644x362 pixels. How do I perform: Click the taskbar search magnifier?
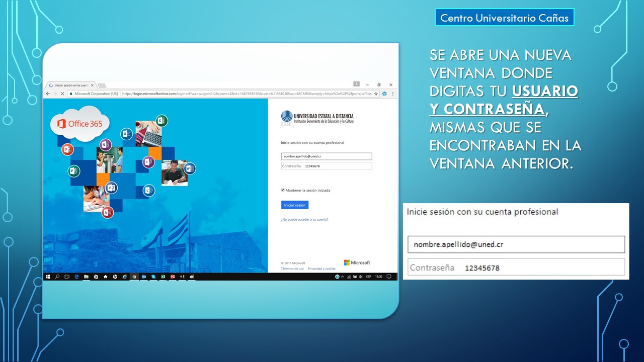point(57,277)
